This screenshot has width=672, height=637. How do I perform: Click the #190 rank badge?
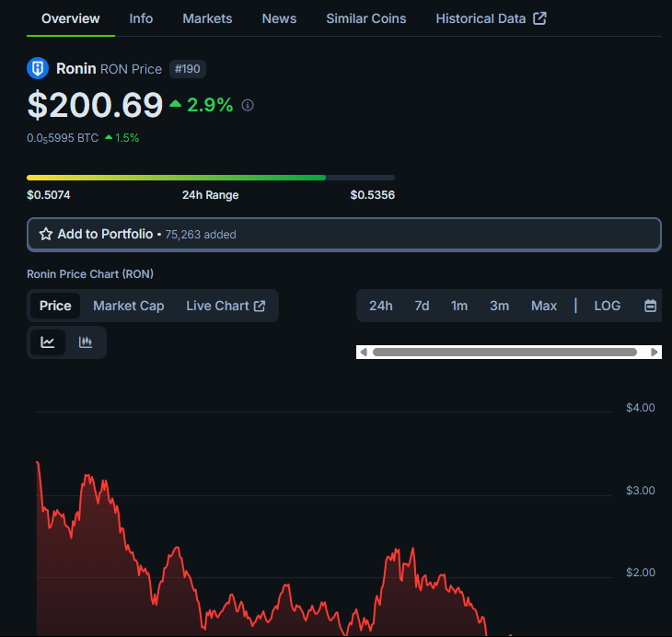coord(187,69)
